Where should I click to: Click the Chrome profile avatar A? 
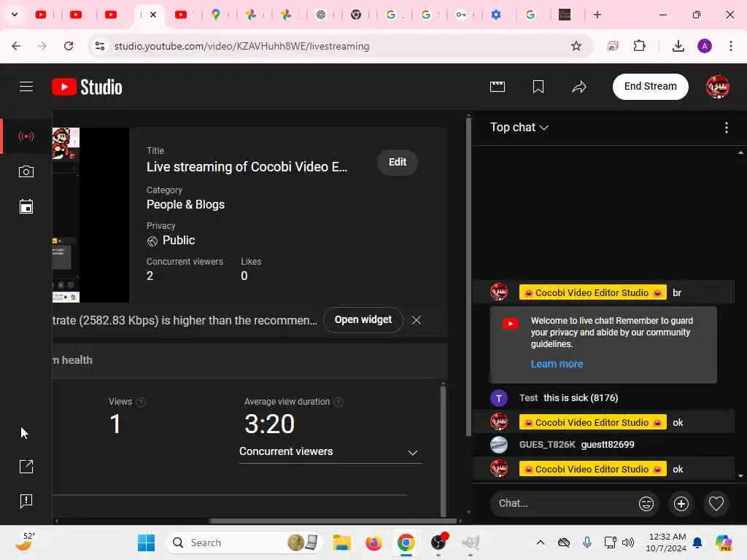click(705, 46)
